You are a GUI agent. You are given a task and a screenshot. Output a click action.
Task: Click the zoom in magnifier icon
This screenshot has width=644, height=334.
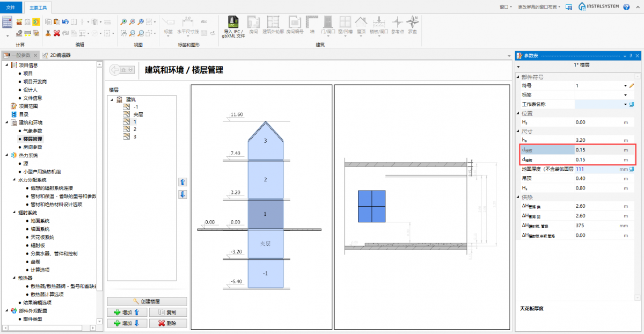pos(124,22)
